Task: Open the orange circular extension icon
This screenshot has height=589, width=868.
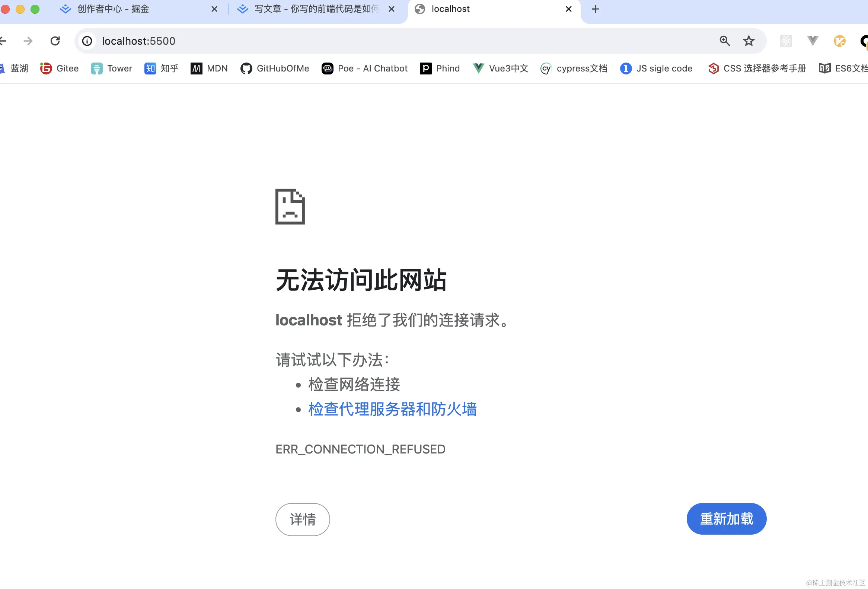Action: [x=840, y=41]
